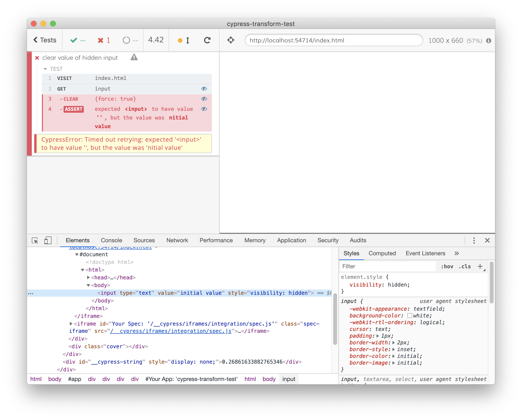The height and width of the screenshot is (420, 522).
Task: Add new style rule plus icon
Action: [480, 266]
